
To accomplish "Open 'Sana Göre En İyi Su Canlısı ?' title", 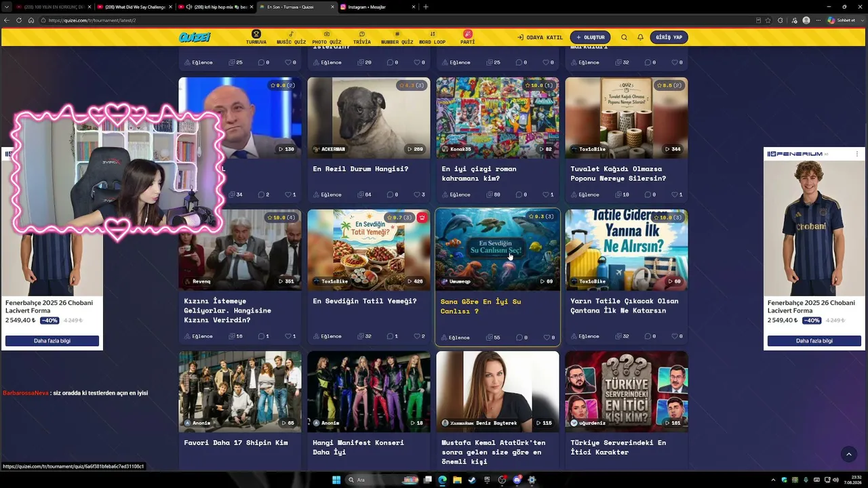I will pyautogui.click(x=481, y=306).
